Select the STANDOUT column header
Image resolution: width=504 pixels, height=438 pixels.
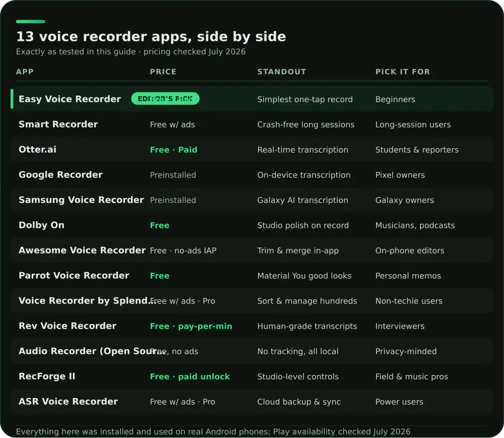[282, 72]
